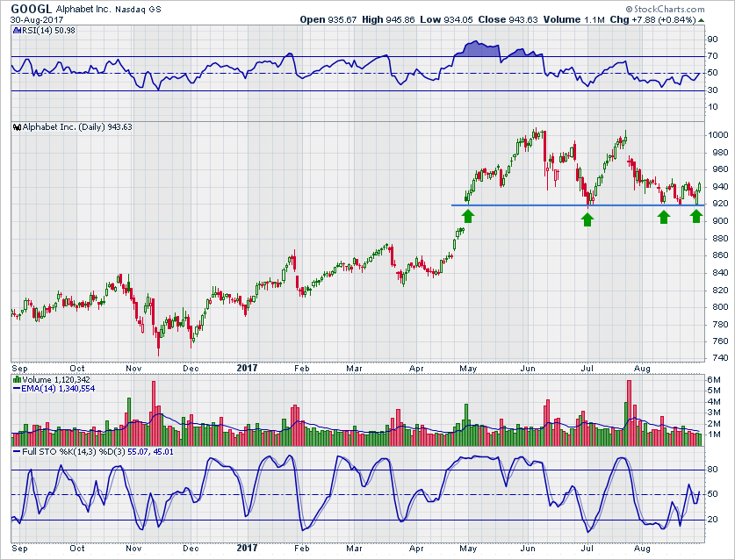Click the 1M volume axis label

click(x=714, y=434)
